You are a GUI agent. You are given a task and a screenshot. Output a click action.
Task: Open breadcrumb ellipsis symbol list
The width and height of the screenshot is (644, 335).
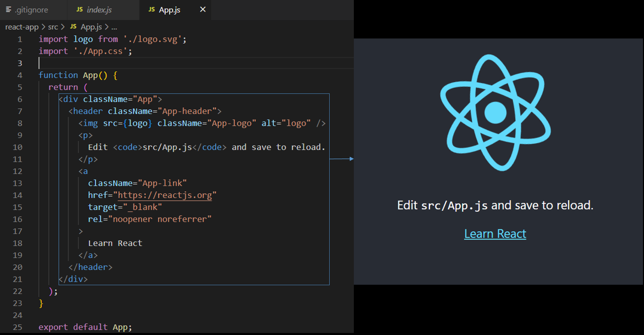click(114, 27)
